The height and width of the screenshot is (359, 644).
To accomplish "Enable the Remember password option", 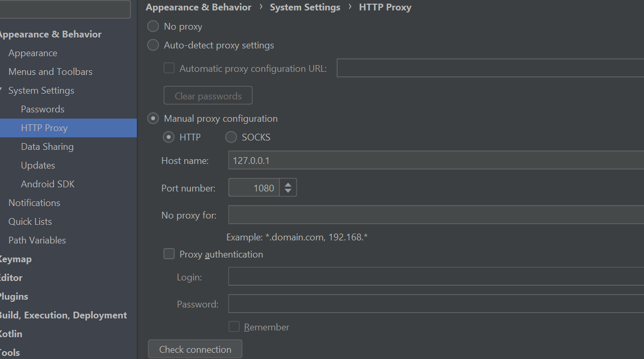I will click(234, 326).
